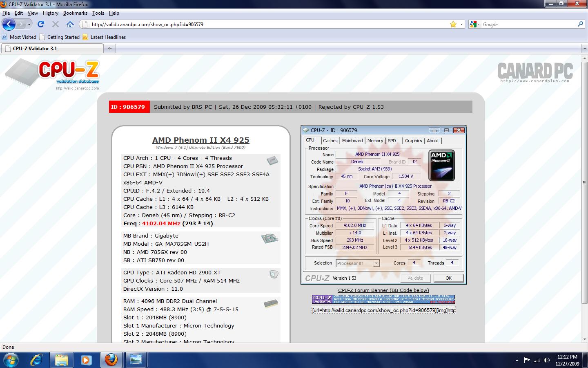The width and height of the screenshot is (588, 368).
Task: Open the back/forward history dropdown arrow
Action: (x=29, y=25)
